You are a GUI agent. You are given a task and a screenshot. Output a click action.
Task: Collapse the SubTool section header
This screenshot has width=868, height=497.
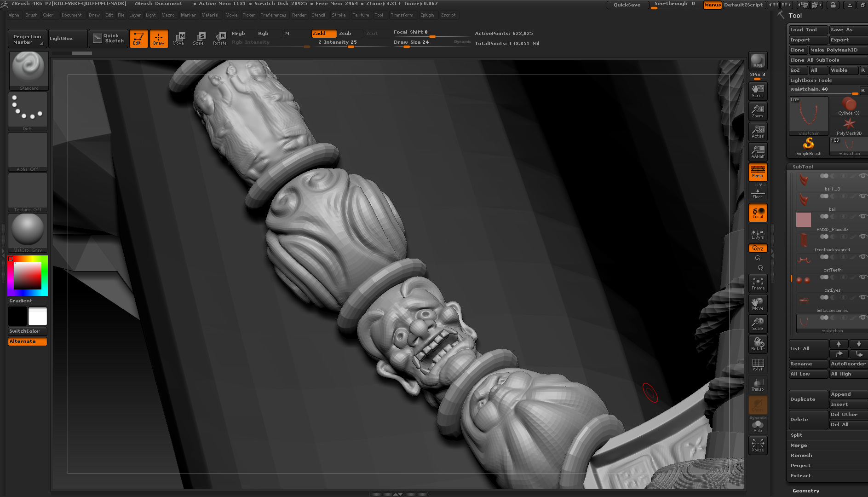803,167
